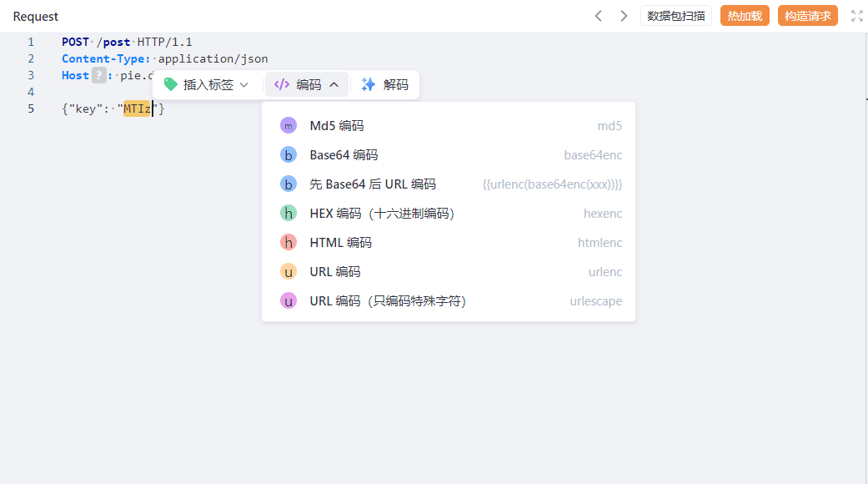Click the orange URL encode 'u' icon
The width and height of the screenshot is (868, 484).
(288, 272)
